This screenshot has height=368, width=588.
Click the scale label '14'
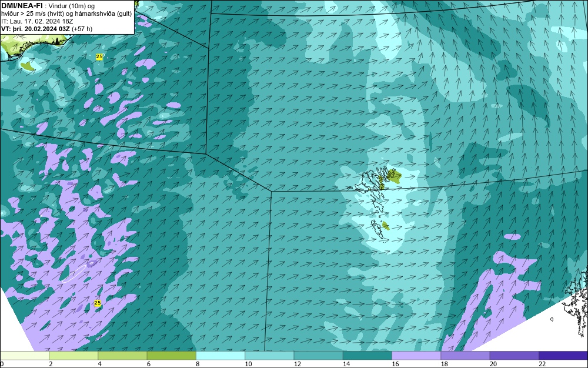pos(346,364)
